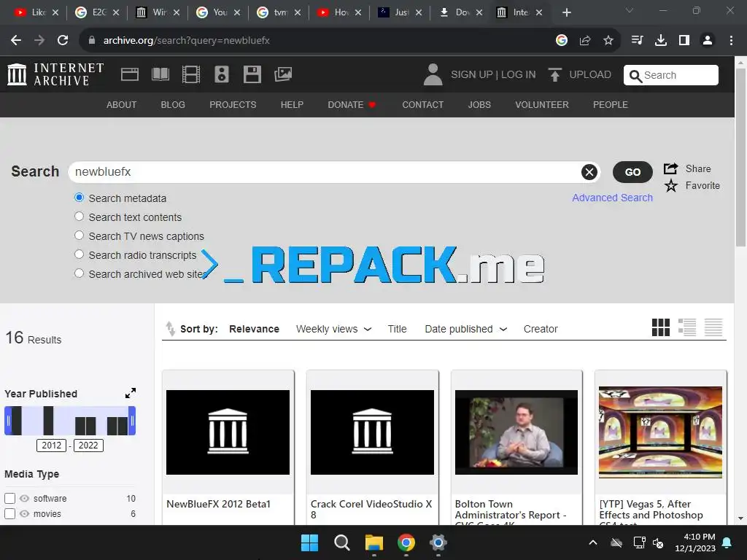
Task: Open the BLOG menu item
Action: (173, 105)
